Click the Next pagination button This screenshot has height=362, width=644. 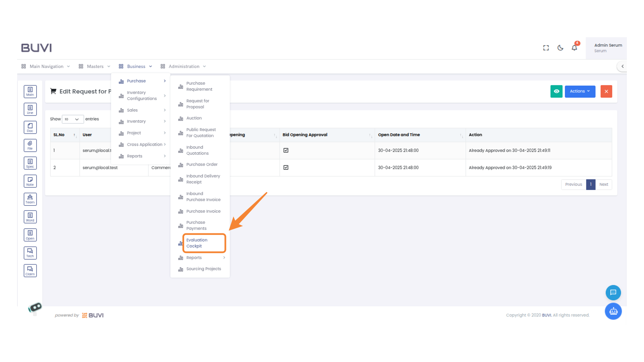pyautogui.click(x=603, y=184)
